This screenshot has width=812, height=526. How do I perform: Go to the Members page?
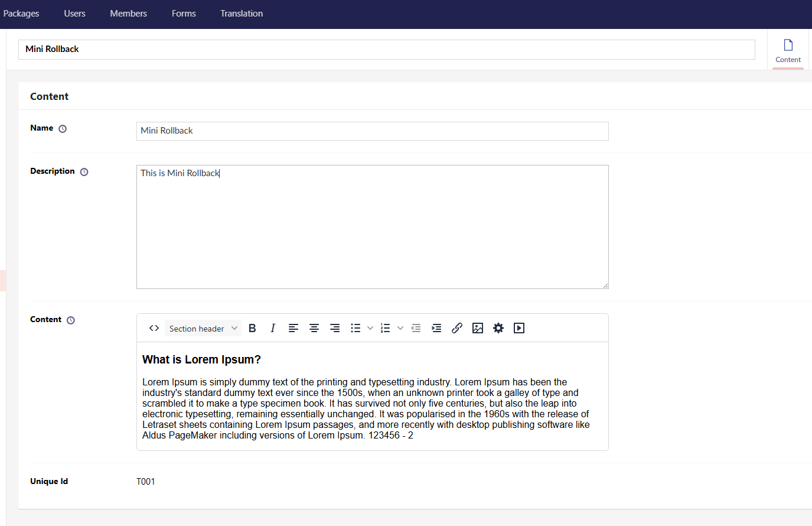pos(128,13)
